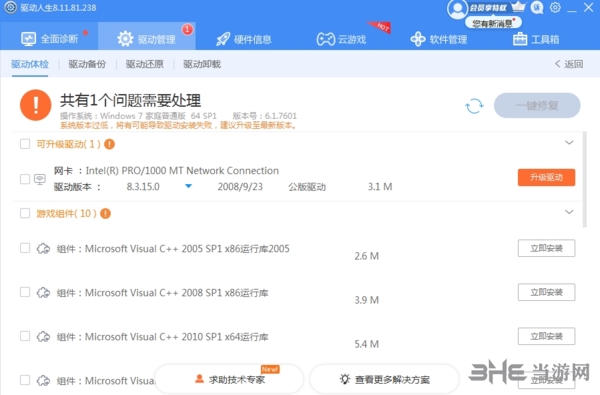Viewport: 600px width, 395px height.
Task: Select the 驱动备份 sub-tab
Action: [87, 64]
